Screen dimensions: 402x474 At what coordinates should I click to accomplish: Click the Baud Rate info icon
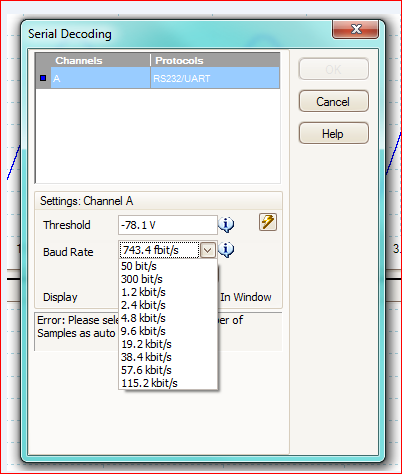click(x=226, y=250)
